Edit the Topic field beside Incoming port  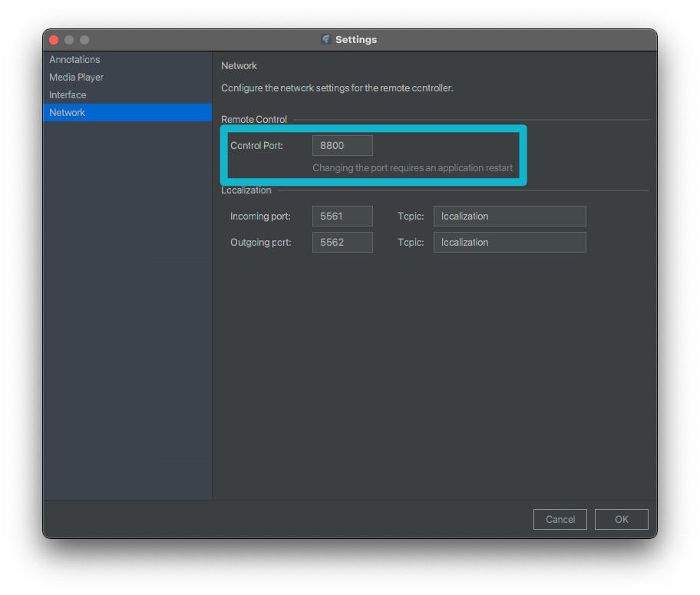click(x=509, y=217)
